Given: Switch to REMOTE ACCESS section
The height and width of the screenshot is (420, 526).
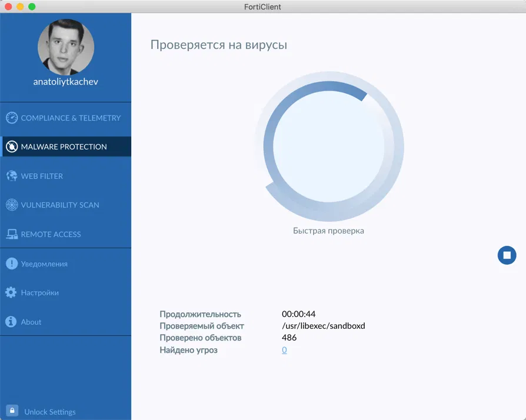Looking at the screenshot, I should (x=51, y=235).
